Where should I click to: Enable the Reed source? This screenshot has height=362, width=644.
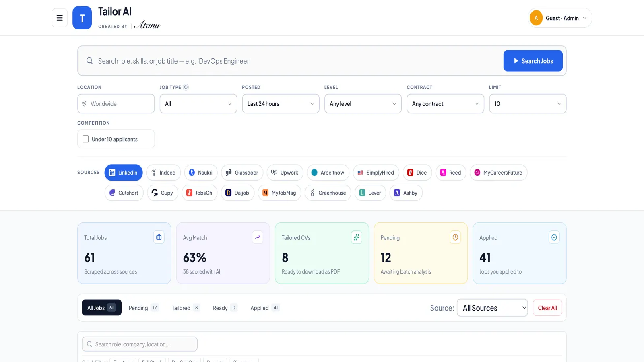451,173
